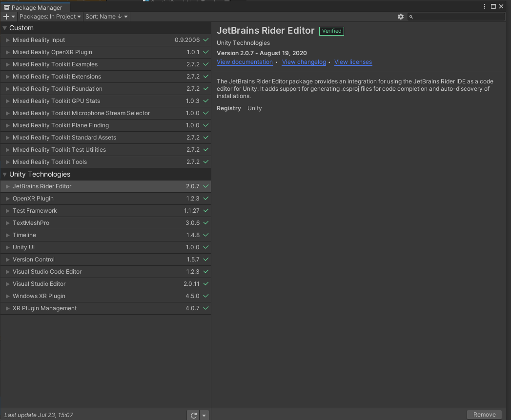Collapse the Custom section

[x=5, y=28]
